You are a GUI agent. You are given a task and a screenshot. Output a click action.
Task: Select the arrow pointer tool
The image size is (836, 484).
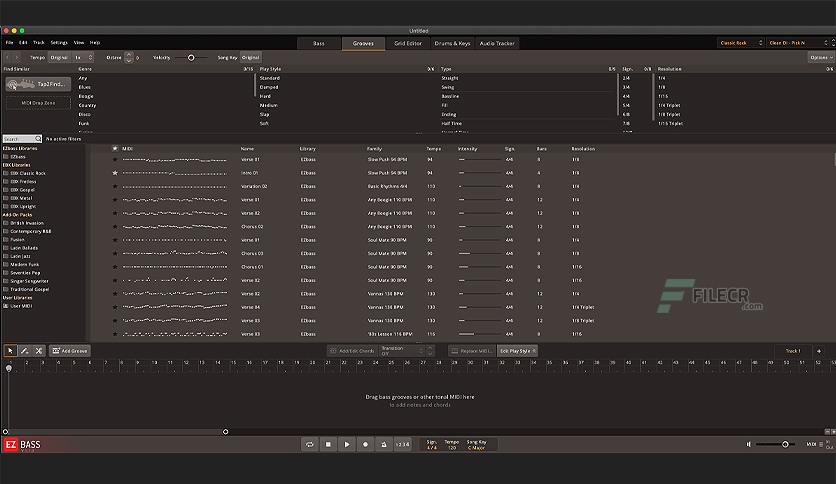coord(10,351)
